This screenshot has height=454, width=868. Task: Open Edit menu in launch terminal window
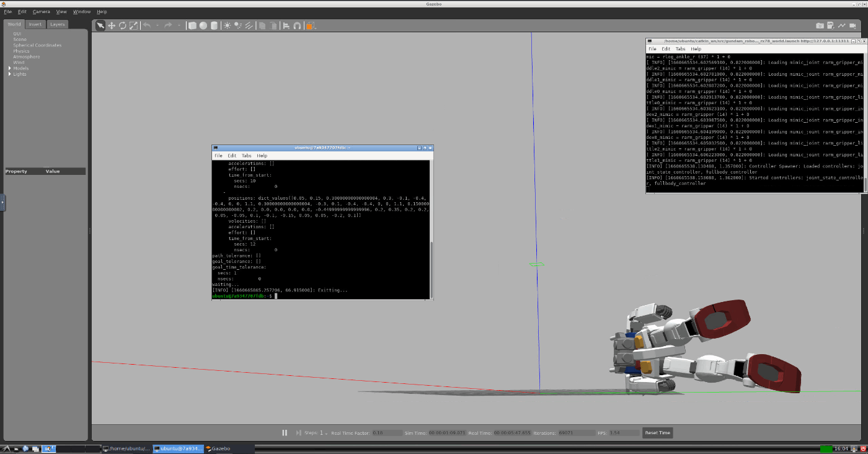(666, 48)
